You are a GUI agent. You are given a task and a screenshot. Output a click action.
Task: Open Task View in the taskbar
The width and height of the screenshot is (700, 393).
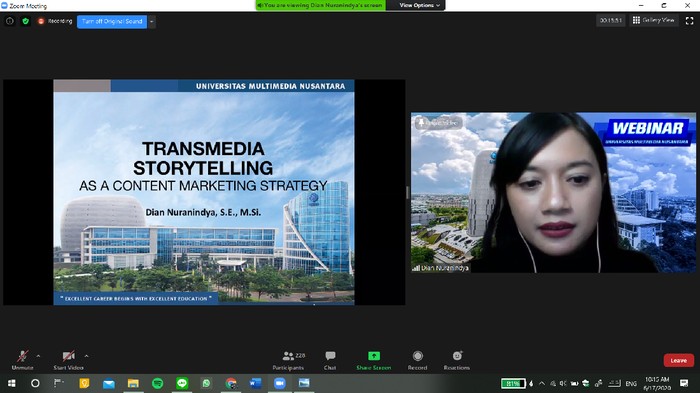pyautogui.click(x=58, y=383)
